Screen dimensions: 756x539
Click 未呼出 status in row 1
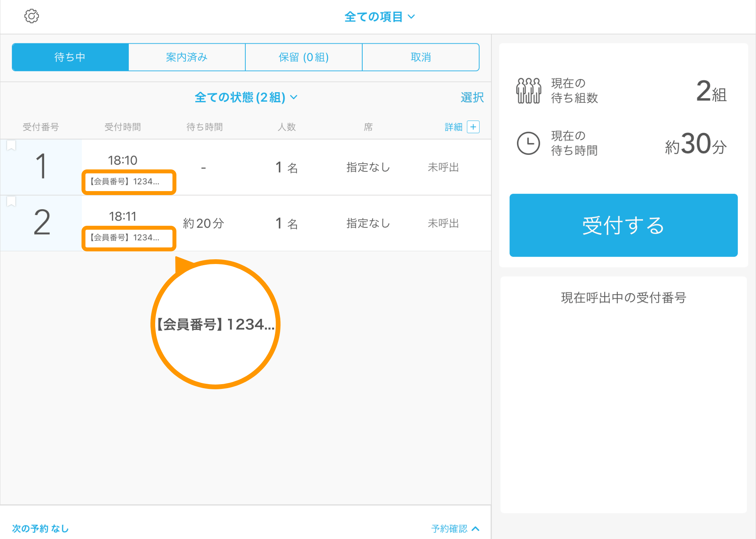tap(443, 167)
